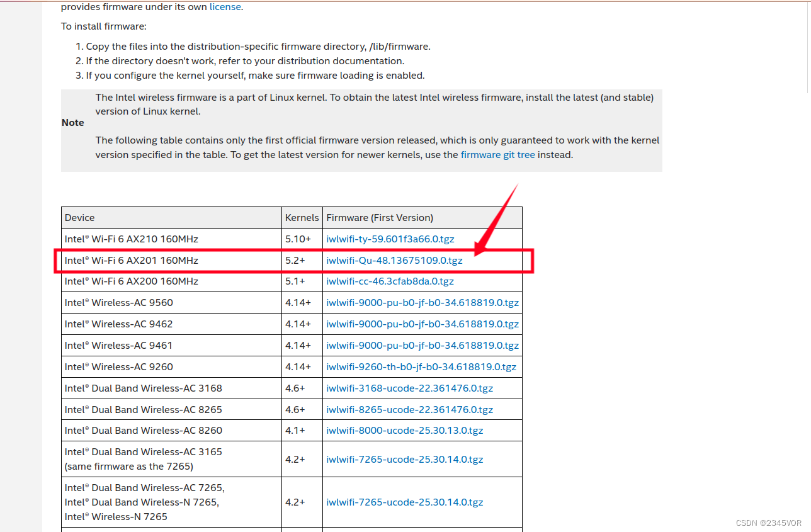Select Intel Dual Band Wireless-AC 8260 cell
811x532 pixels.
coord(171,431)
